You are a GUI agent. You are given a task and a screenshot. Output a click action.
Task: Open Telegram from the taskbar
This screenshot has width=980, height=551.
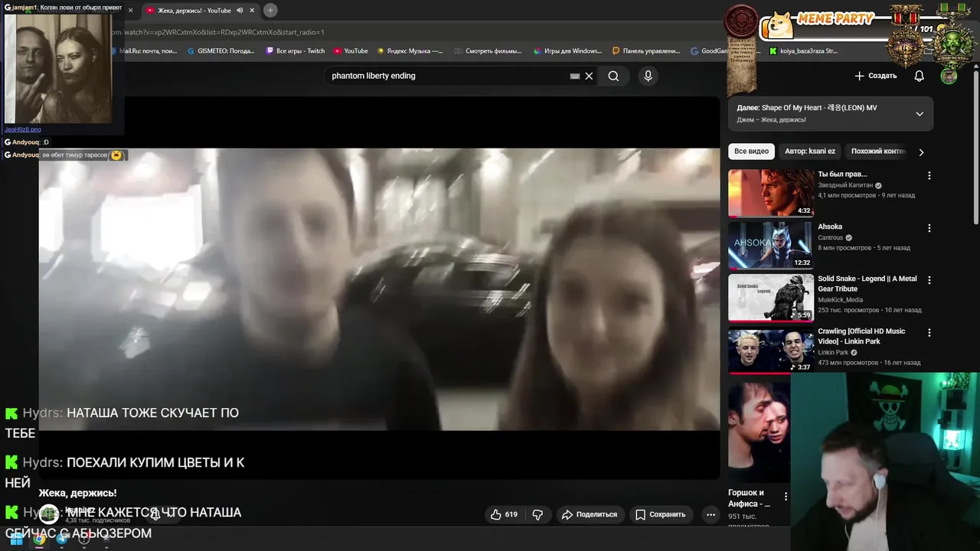[62, 539]
